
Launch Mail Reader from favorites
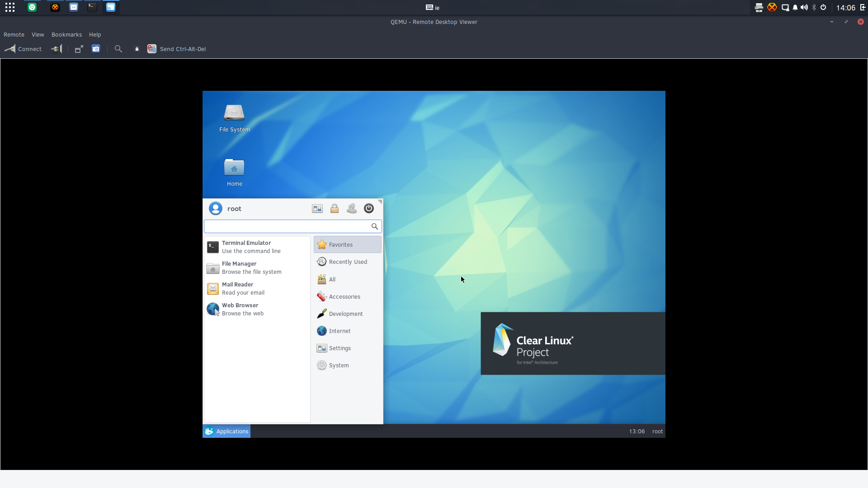257,289
